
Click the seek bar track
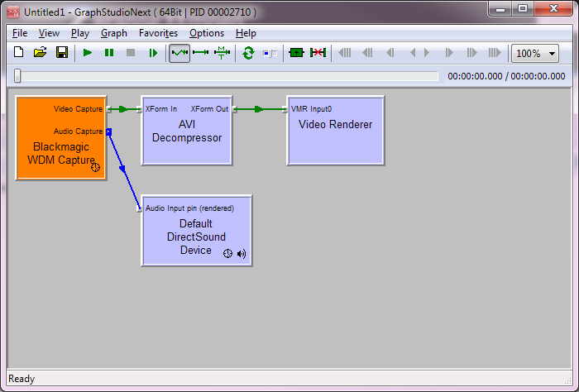tap(226, 76)
